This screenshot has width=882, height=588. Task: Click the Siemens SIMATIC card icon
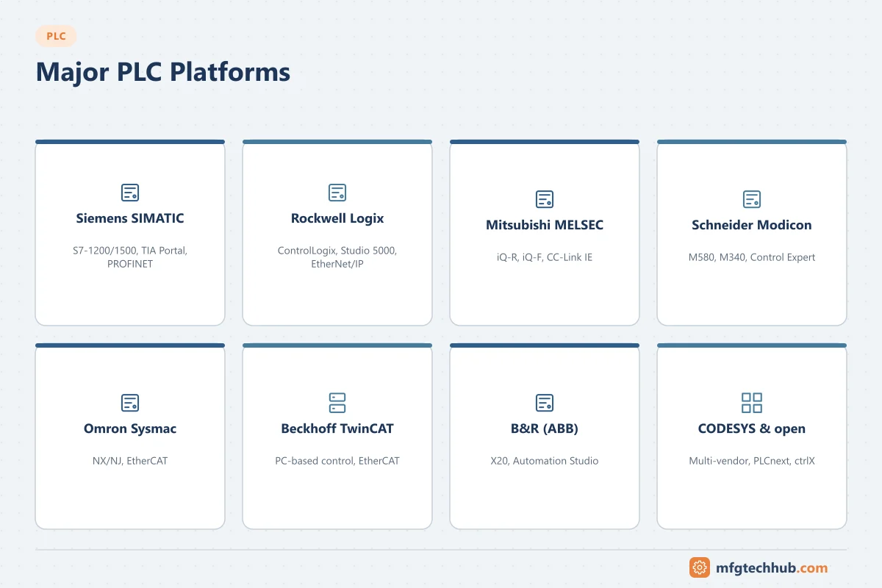[130, 193]
